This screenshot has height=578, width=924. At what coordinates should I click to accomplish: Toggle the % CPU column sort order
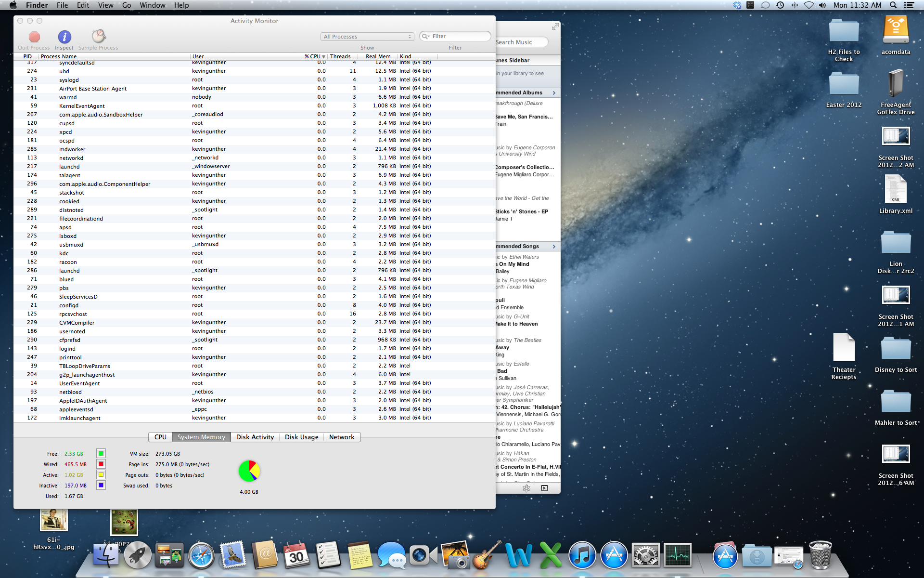pos(313,56)
